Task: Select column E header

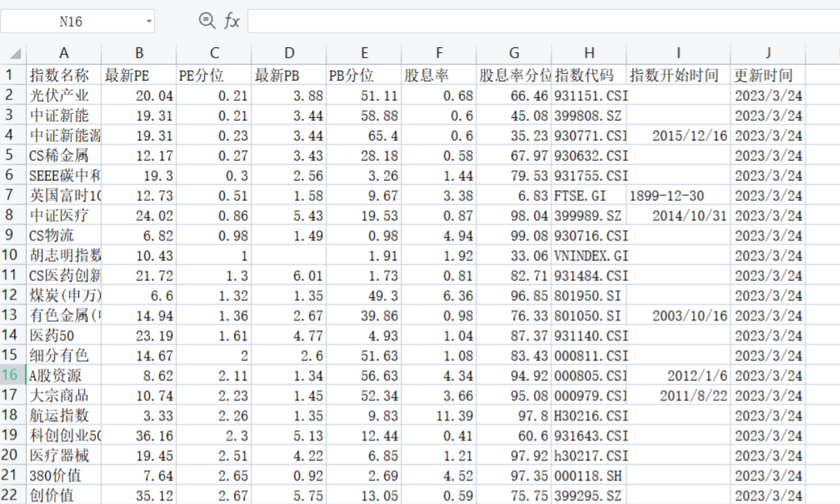Action: pos(364,53)
